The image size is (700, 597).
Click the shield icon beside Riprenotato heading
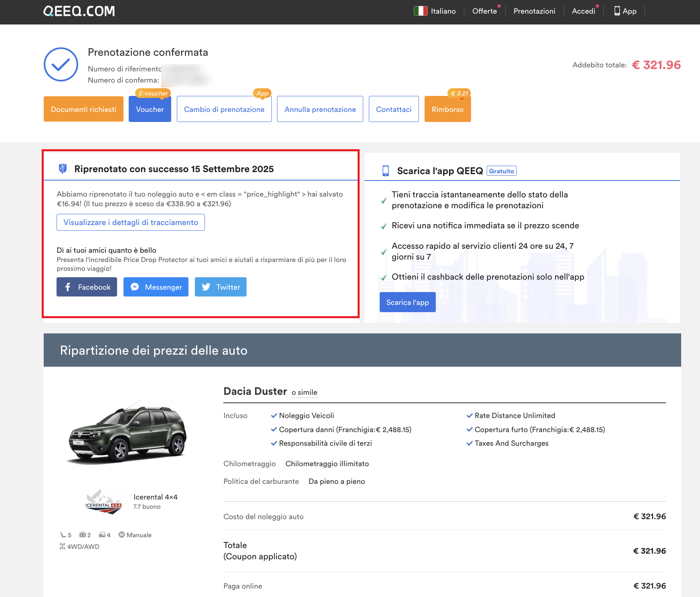(63, 169)
